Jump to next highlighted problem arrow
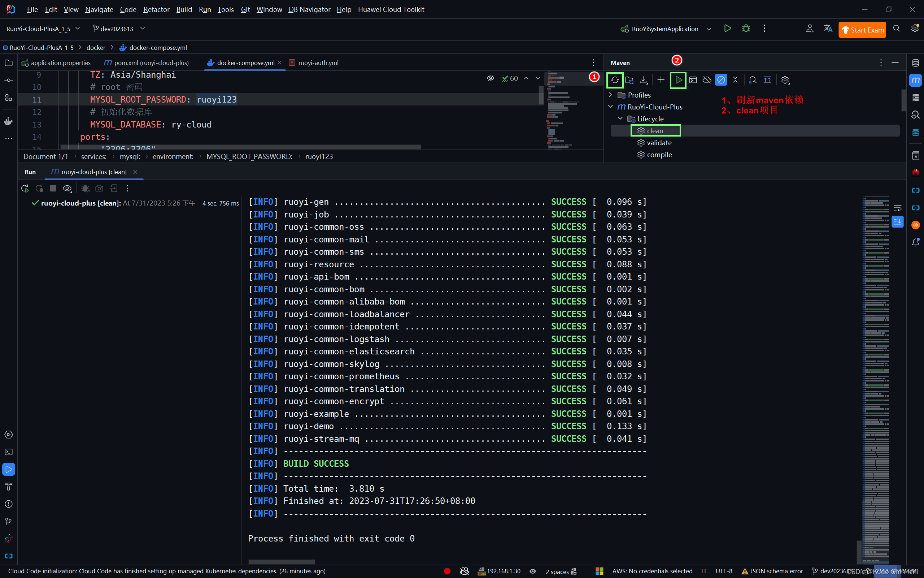 point(537,78)
